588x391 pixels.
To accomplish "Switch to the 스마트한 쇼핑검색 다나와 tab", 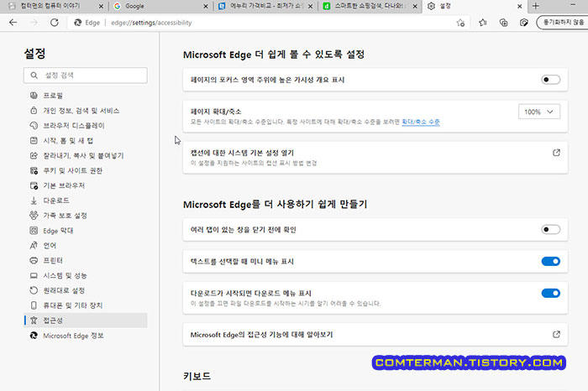I will click(370, 7).
